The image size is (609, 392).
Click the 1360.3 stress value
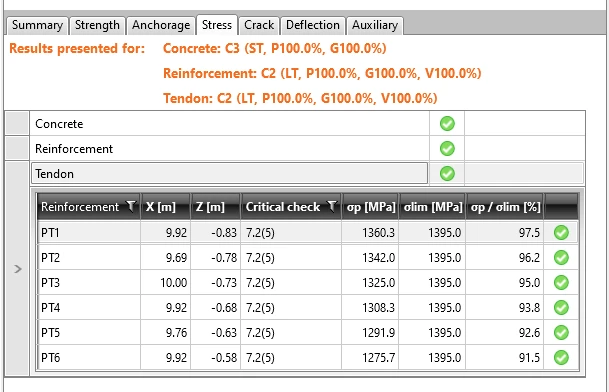coord(370,233)
